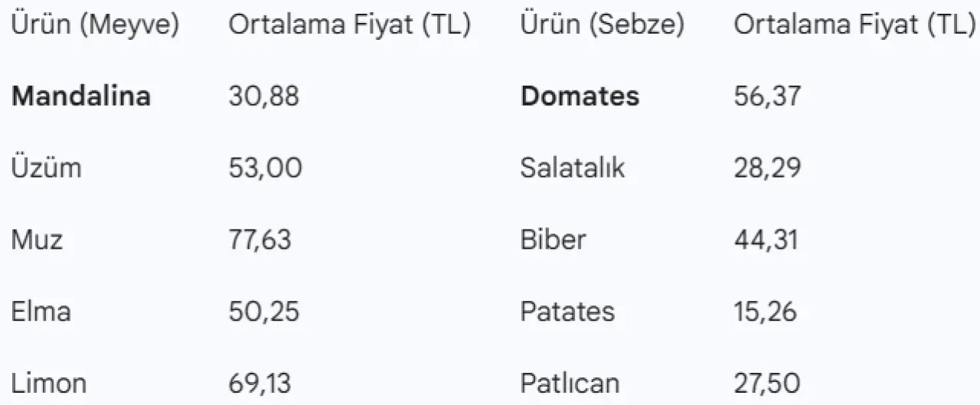This screenshot has width=980, height=405.
Task: Select the Salatalık cell
Action: 572,168
